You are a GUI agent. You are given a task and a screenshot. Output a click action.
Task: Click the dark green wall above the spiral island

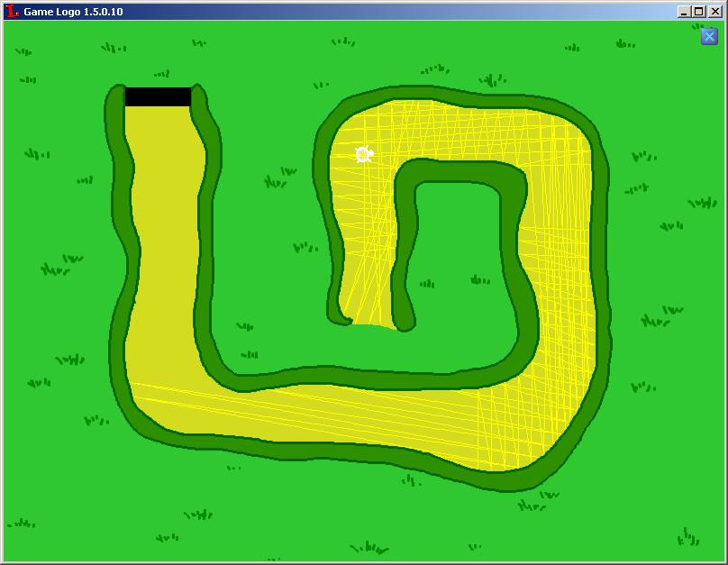click(460, 171)
